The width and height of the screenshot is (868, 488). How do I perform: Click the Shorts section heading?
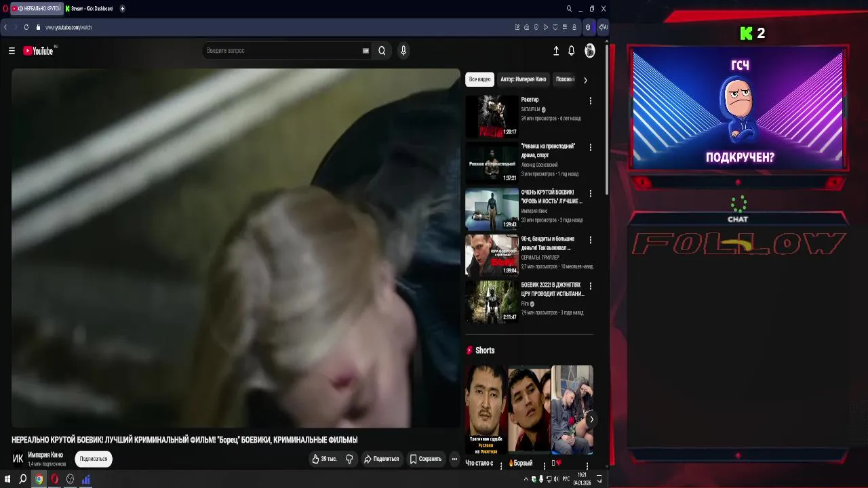[x=485, y=350]
